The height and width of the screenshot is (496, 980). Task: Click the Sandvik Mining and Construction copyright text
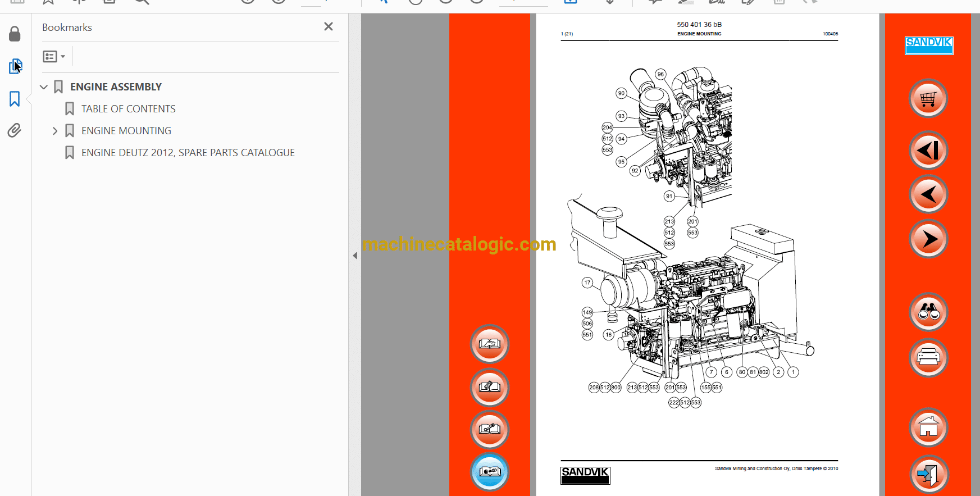(776, 468)
